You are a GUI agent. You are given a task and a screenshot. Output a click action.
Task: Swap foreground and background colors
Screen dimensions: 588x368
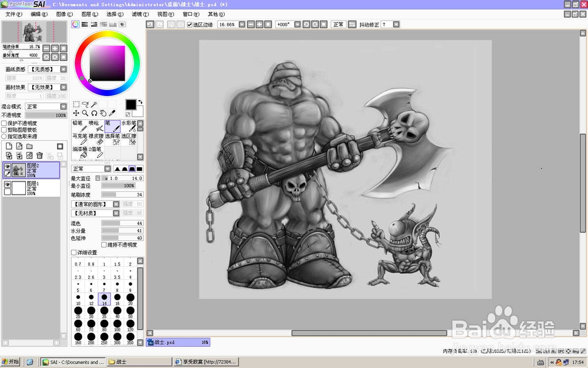click(x=141, y=102)
